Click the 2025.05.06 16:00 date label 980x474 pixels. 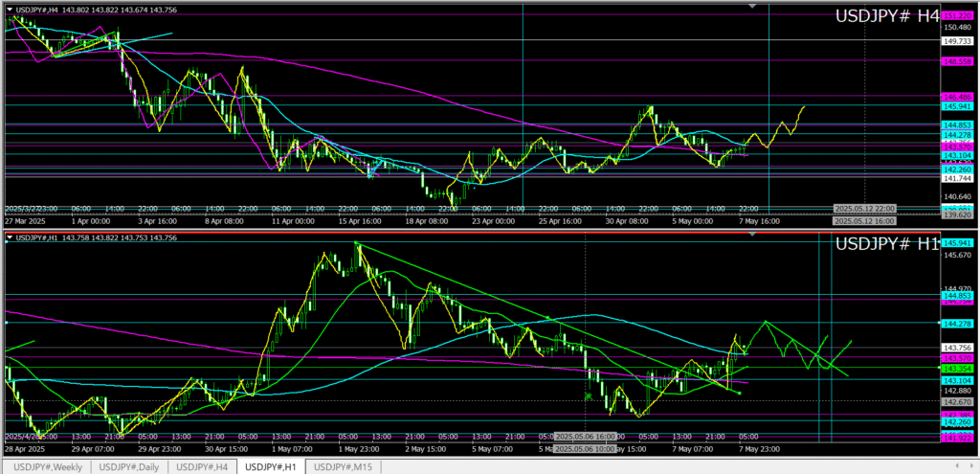point(586,436)
